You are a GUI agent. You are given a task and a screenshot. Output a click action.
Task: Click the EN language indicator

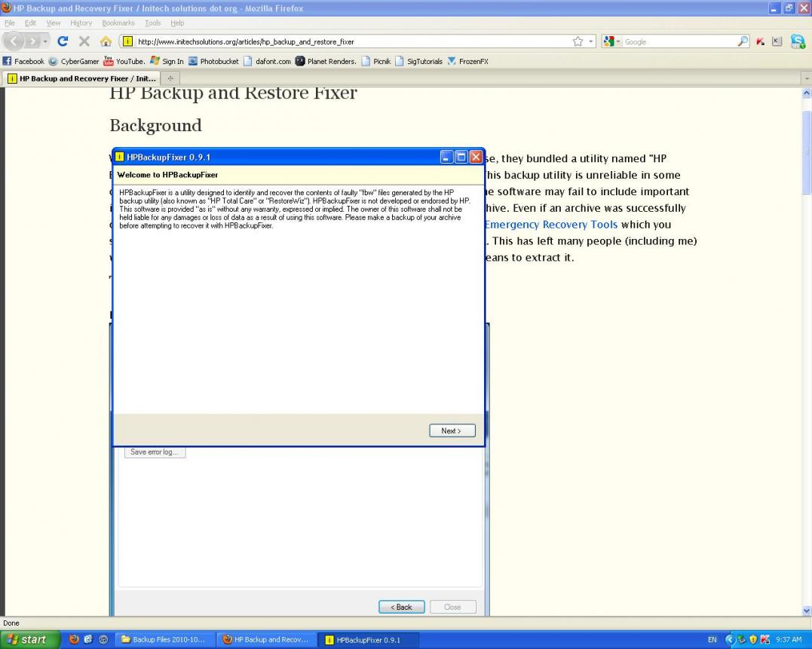tap(712, 640)
